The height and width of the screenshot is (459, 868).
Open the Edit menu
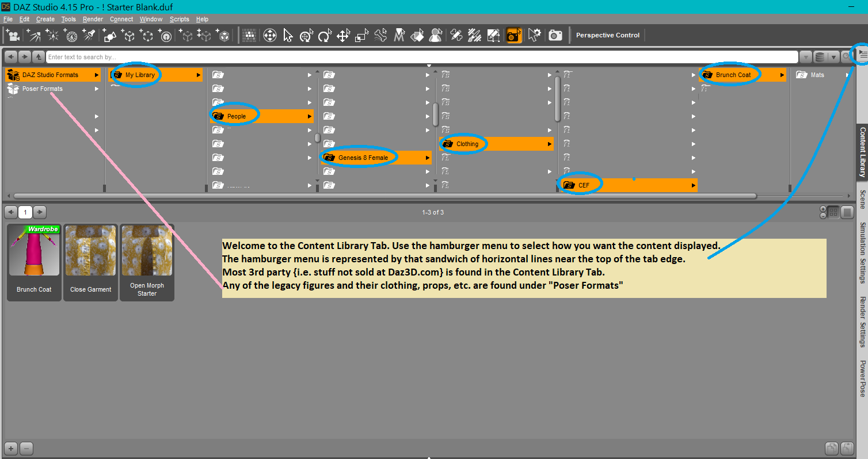coord(24,19)
